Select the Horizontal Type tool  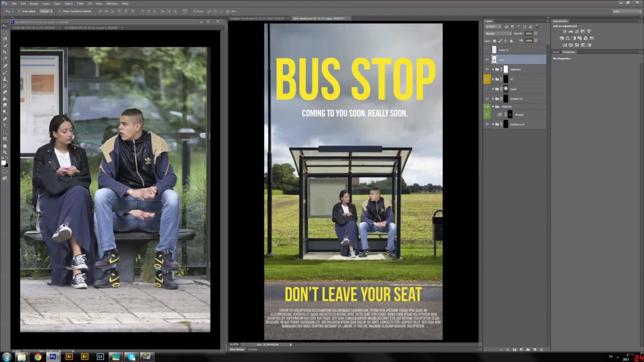[x=5, y=126]
